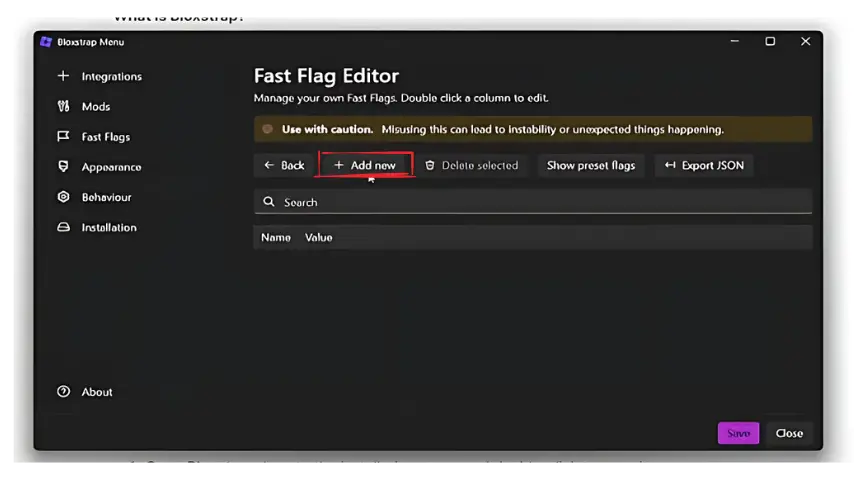Click the Mods sidebar icon
This screenshot has height=480, width=854.
click(64, 106)
